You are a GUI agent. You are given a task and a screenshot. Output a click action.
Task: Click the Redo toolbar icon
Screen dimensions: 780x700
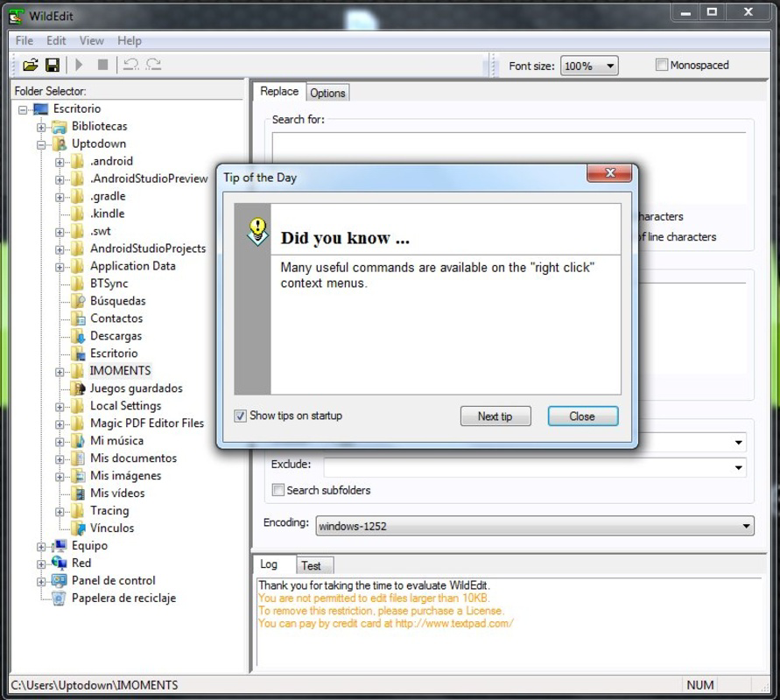153,65
